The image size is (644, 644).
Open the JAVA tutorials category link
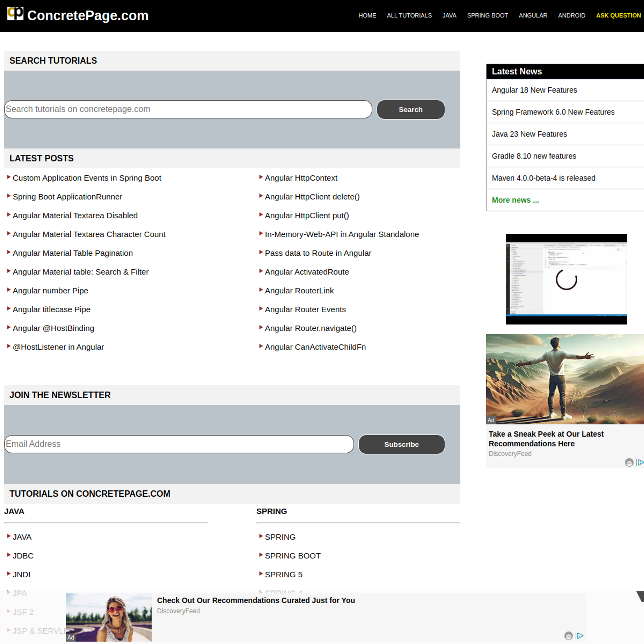22,537
